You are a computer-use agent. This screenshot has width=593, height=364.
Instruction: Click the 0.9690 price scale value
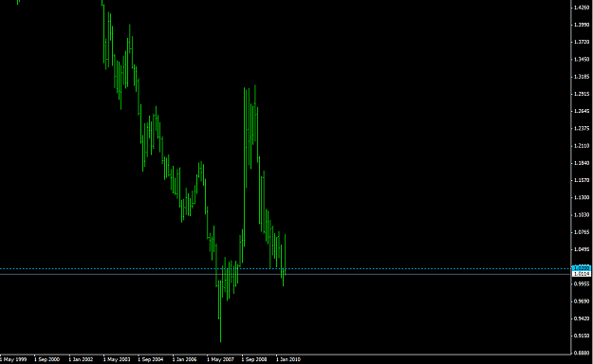coord(582,301)
